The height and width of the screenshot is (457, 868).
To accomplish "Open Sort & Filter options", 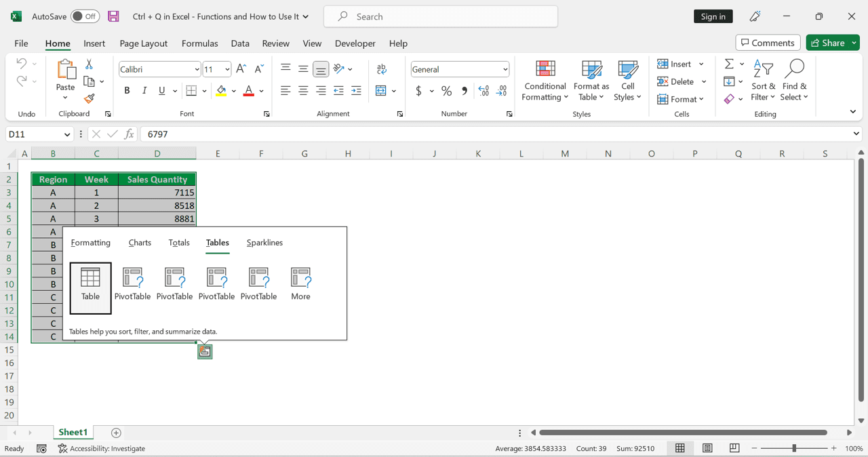I will [763, 80].
